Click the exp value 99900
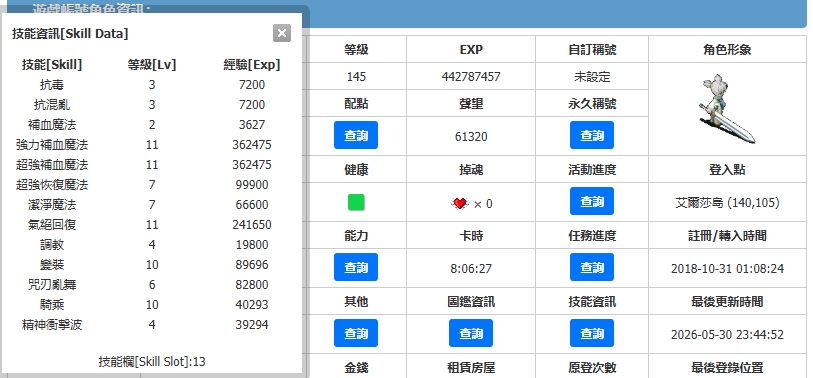Image resolution: width=813 pixels, height=378 pixels. pyautogui.click(x=252, y=185)
